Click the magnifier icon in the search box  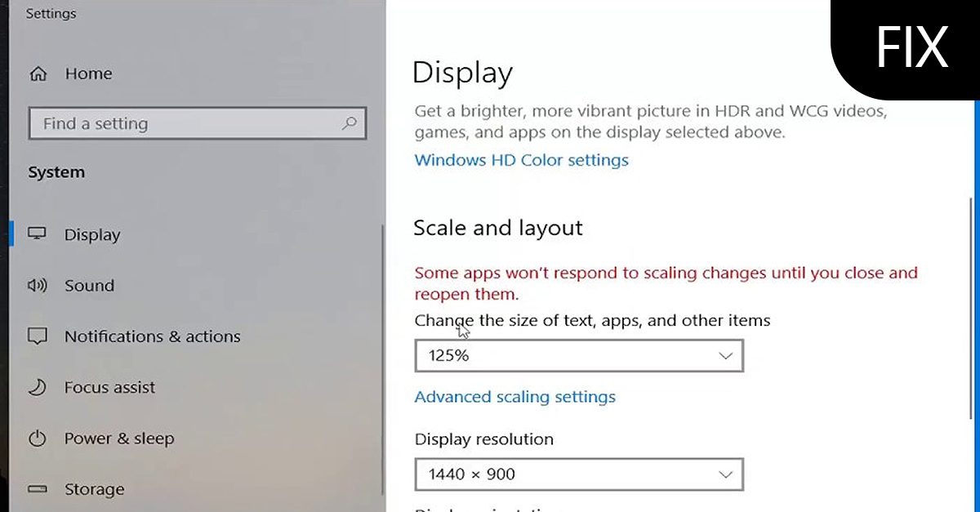pyautogui.click(x=350, y=123)
